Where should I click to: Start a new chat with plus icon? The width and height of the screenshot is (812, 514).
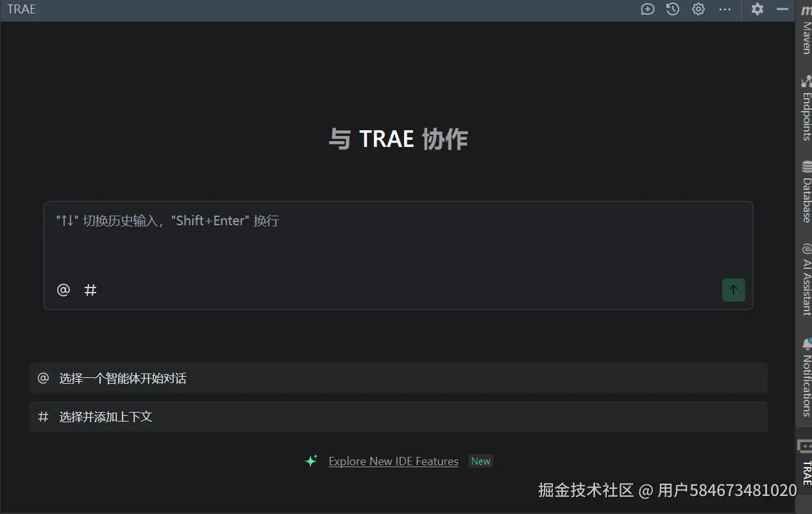(648, 9)
